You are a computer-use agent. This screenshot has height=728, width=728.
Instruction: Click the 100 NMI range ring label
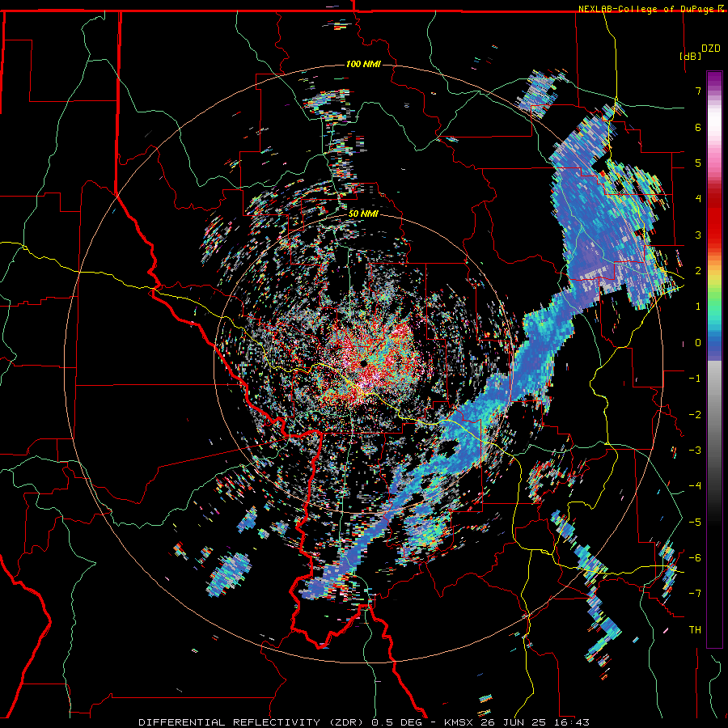(x=363, y=64)
